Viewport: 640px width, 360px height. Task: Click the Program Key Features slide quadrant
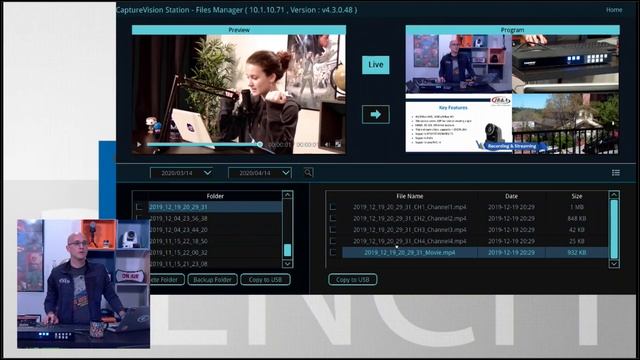458,124
